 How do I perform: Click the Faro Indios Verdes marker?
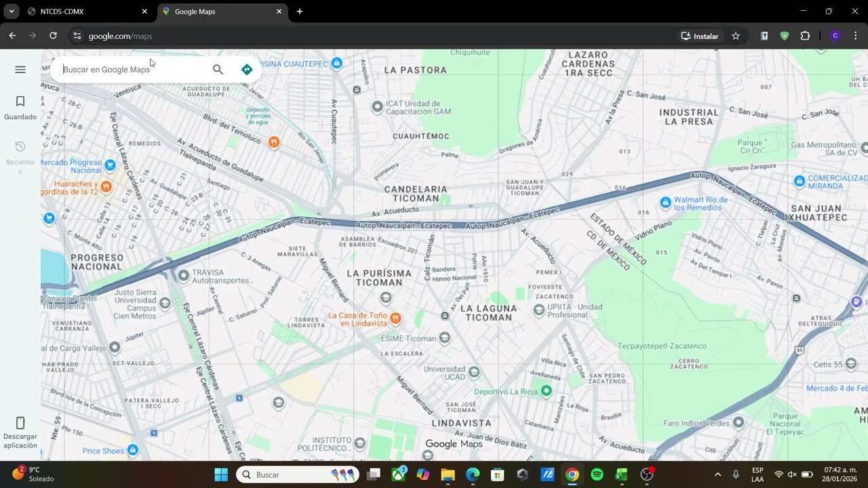pos(738,422)
